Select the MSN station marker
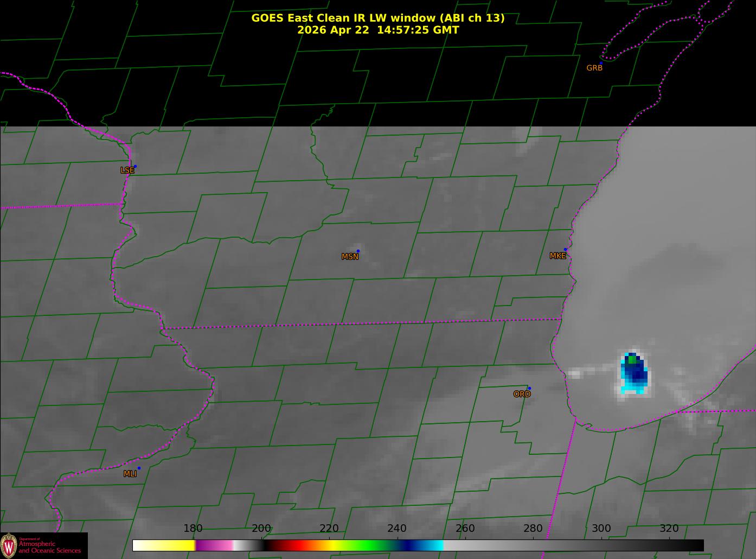This screenshot has width=756, height=559. coord(358,251)
